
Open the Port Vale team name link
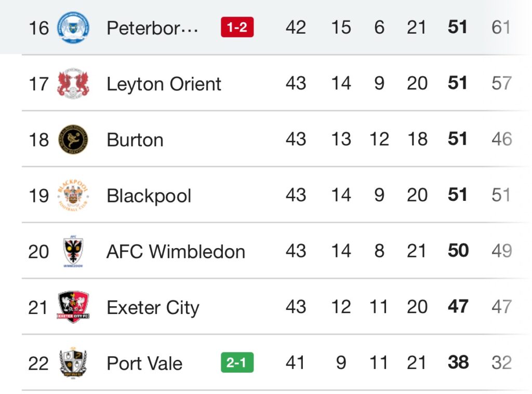click(144, 363)
